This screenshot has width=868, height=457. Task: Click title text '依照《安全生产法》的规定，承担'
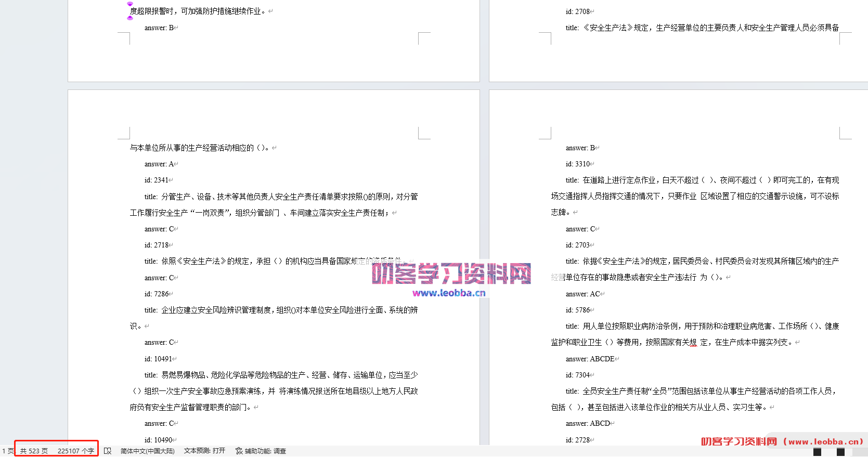[x=216, y=261]
